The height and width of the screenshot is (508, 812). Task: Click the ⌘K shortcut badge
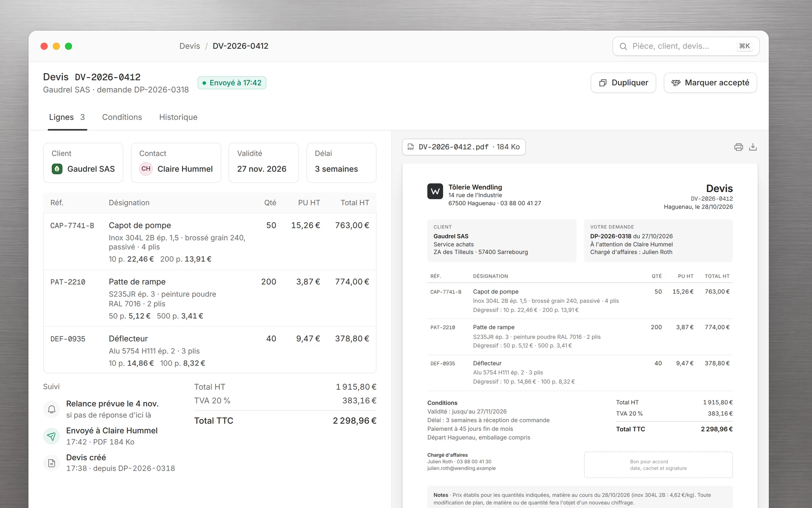point(744,46)
